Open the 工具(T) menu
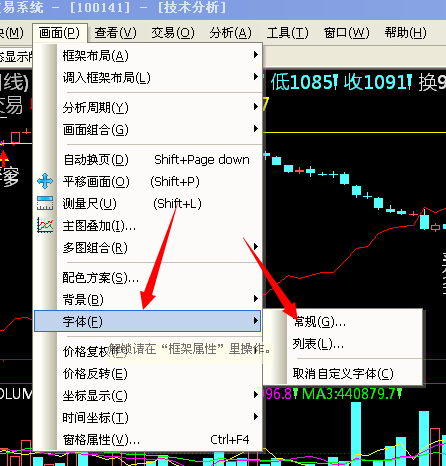Viewport: 446px width, 466px height. (288, 33)
